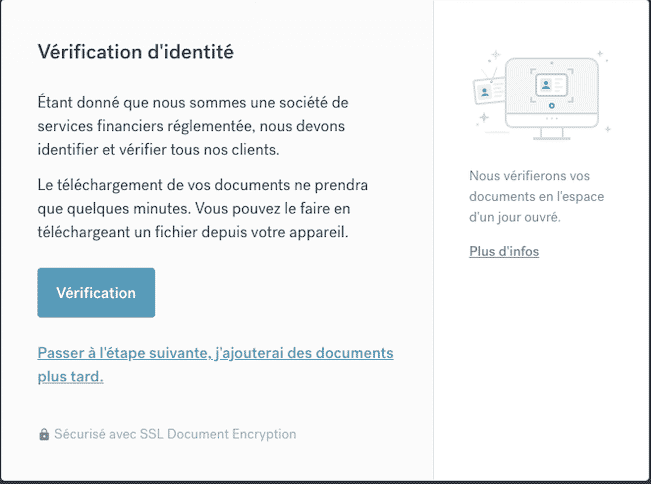Follow the "Passer à l'étape suivante" link
The height and width of the screenshot is (484, 651).
point(215,353)
